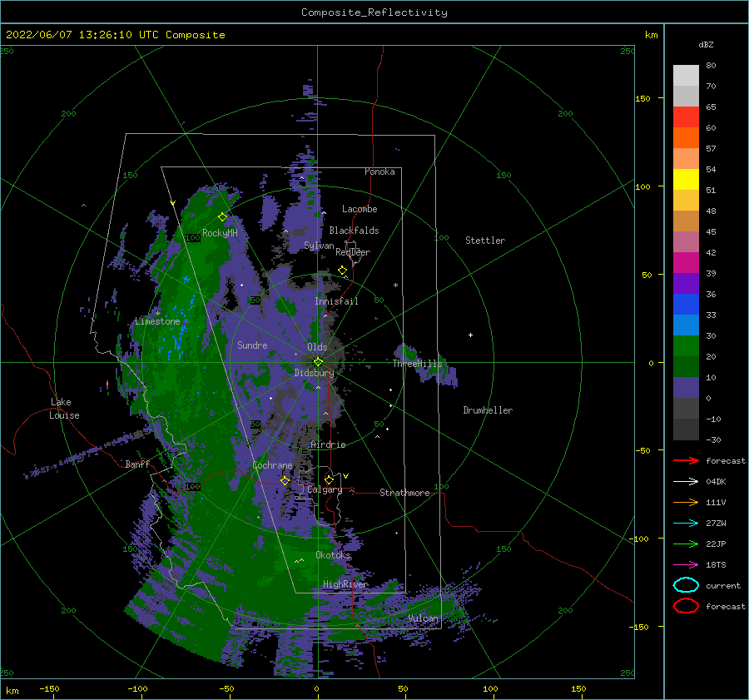
Task: Click the Banff label
Action: [137, 464]
